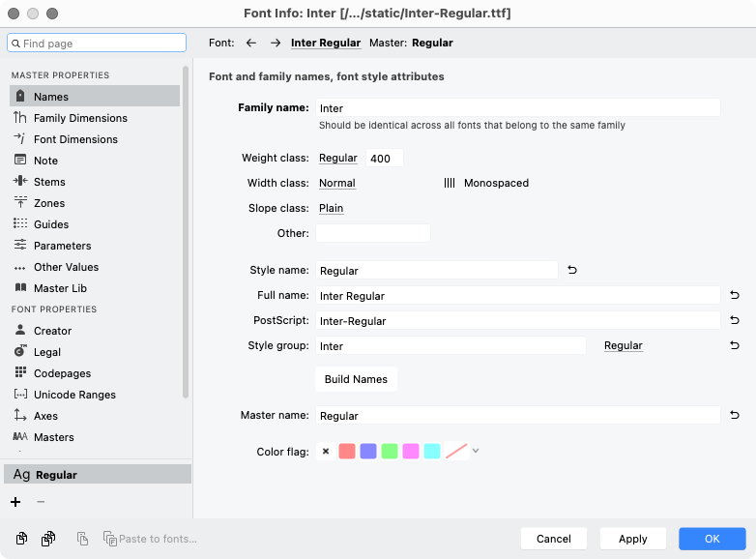Open the Master Lib page

95,287
